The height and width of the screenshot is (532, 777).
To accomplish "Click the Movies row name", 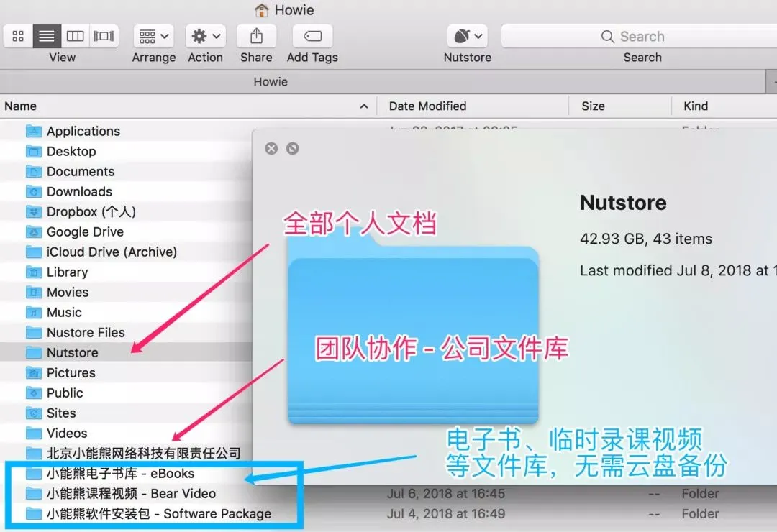I will pyautogui.click(x=68, y=293).
